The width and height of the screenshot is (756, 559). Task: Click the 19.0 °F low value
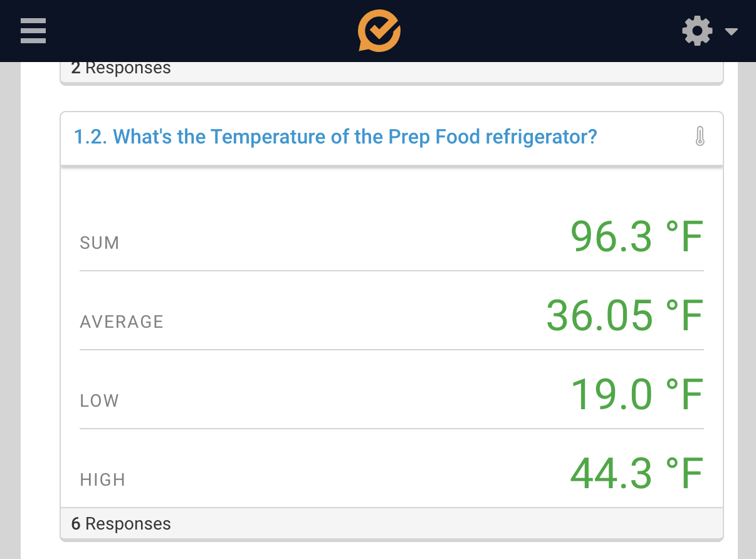point(636,394)
